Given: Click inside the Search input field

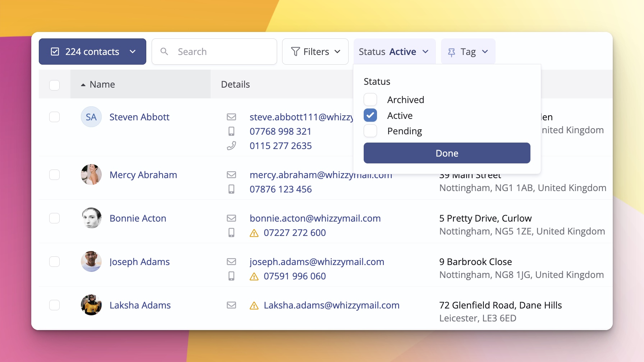Looking at the screenshot, I should click(216, 51).
